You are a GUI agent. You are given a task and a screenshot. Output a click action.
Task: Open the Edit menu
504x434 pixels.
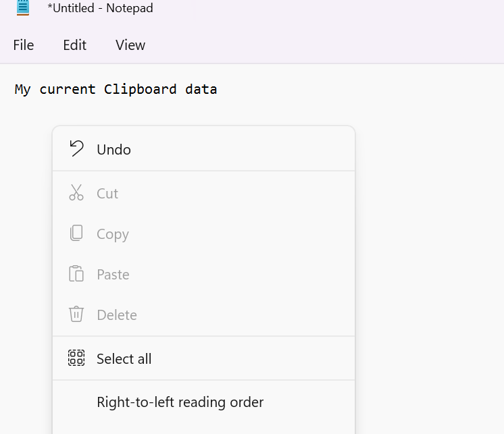tap(74, 45)
